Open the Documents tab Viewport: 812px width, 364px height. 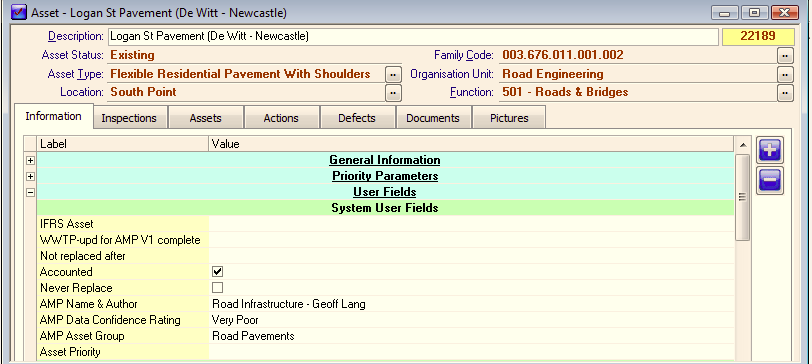click(x=433, y=118)
